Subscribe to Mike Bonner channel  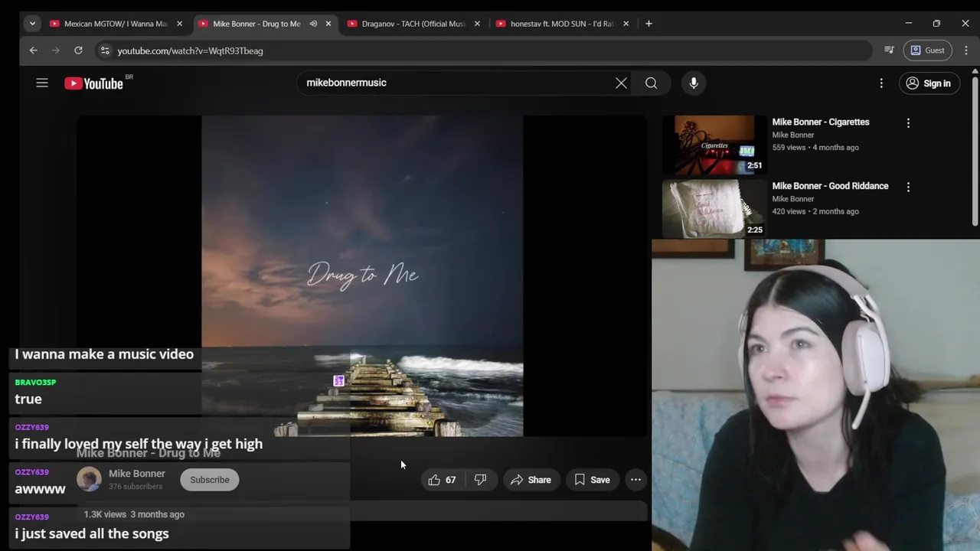(210, 480)
